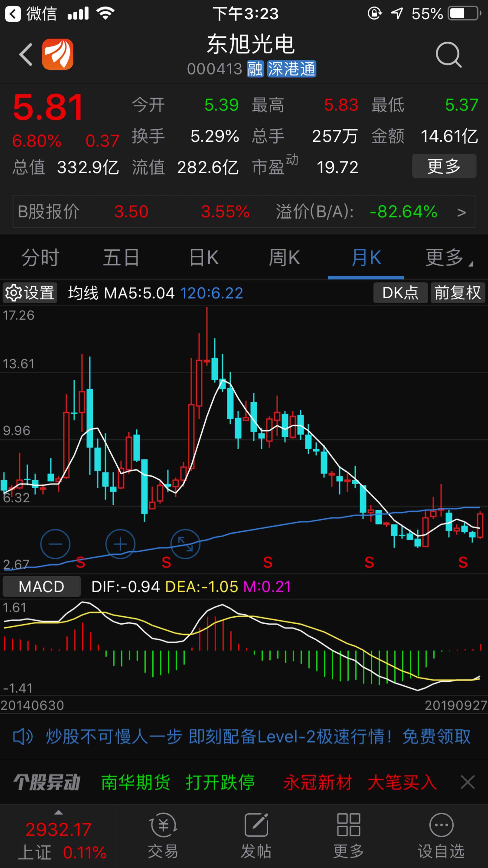Viewport: 488px width, 868px height.
Task: Zoom out chart with minus circle
Action: [x=55, y=544]
